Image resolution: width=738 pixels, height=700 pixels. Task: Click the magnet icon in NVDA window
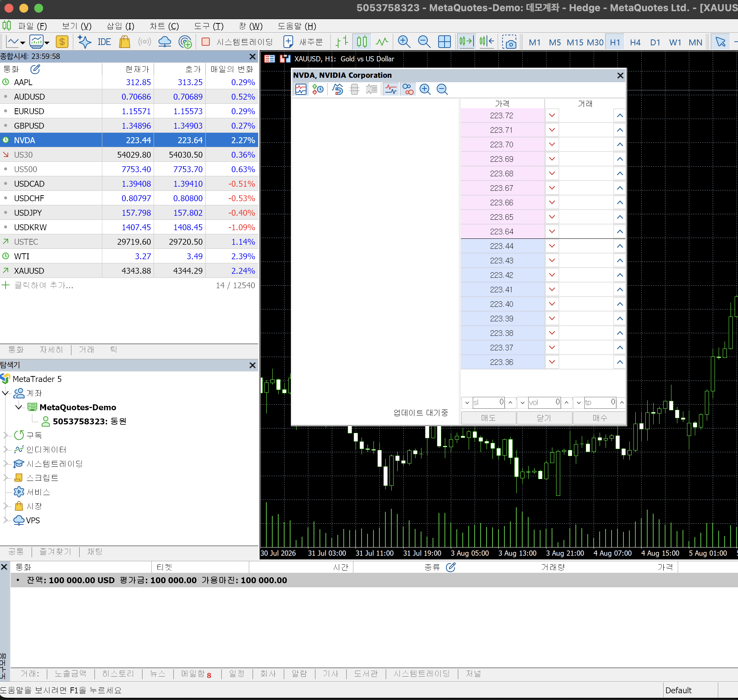pos(337,90)
